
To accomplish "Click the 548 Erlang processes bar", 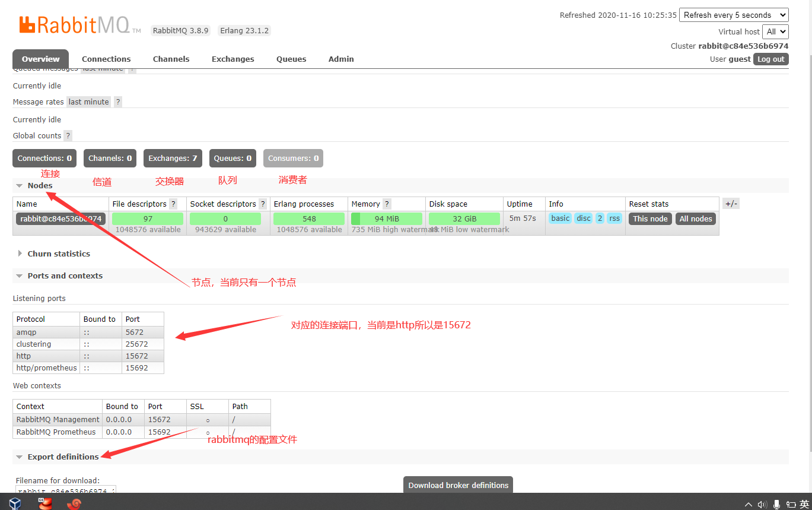I will coord(309,218).
